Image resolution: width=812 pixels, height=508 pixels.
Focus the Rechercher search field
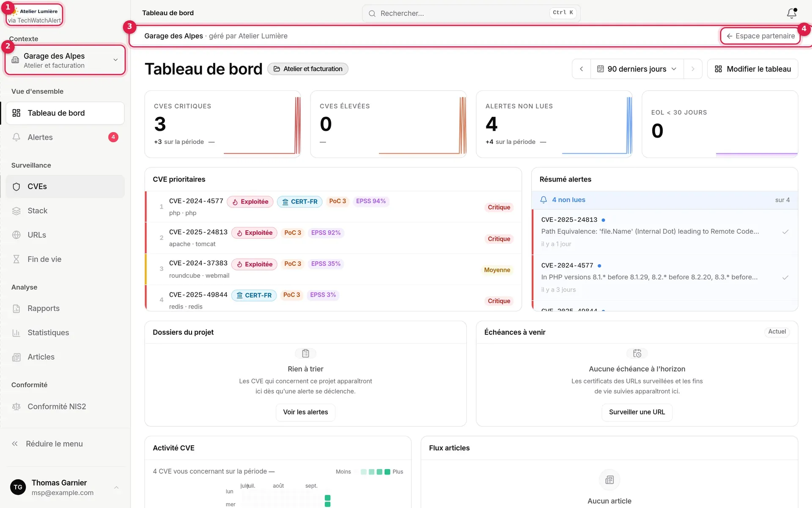coord(471,13)
